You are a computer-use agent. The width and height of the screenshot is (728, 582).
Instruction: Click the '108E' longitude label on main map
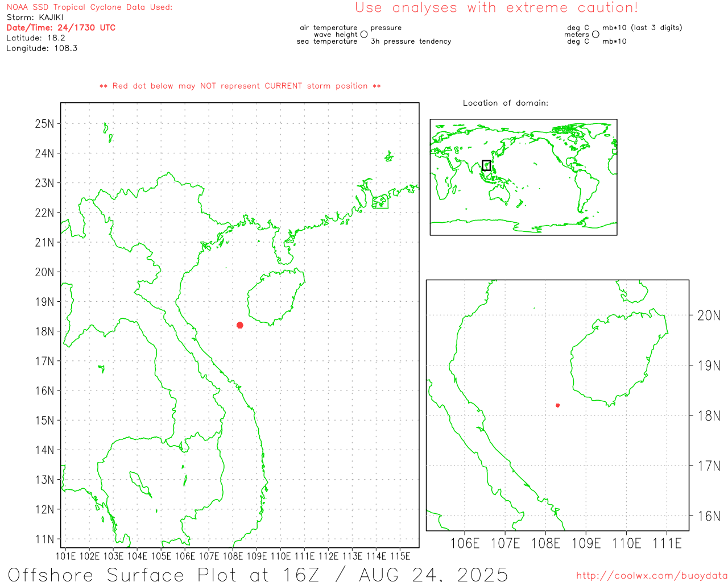(233, 556)
